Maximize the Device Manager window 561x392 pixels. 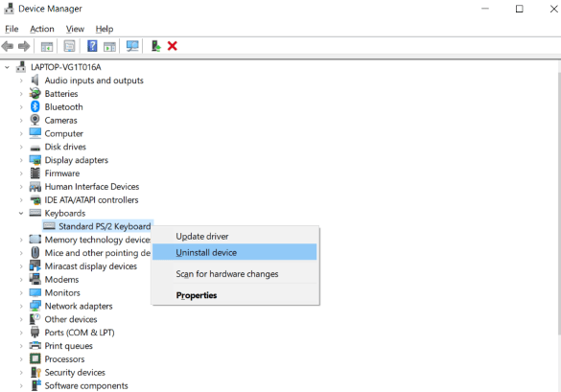coord(519,9)
